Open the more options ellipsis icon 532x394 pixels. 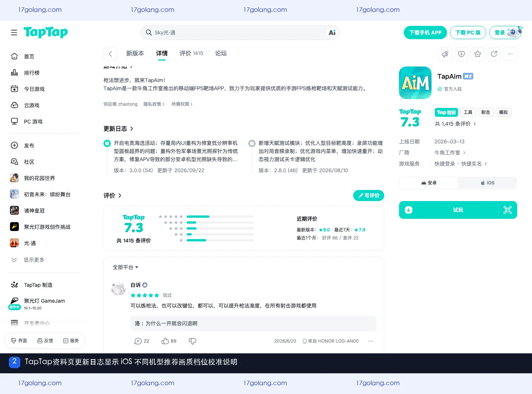tap(510, 54)
